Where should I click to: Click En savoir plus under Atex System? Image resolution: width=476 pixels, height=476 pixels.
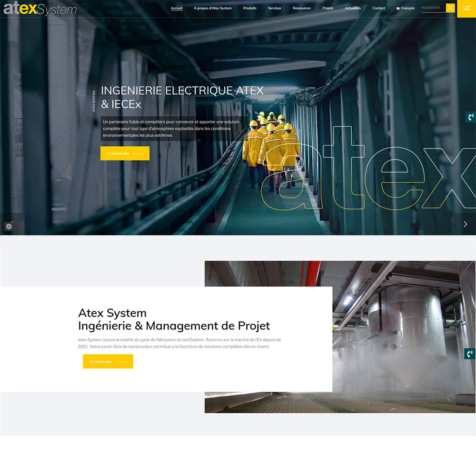point(108,361)
